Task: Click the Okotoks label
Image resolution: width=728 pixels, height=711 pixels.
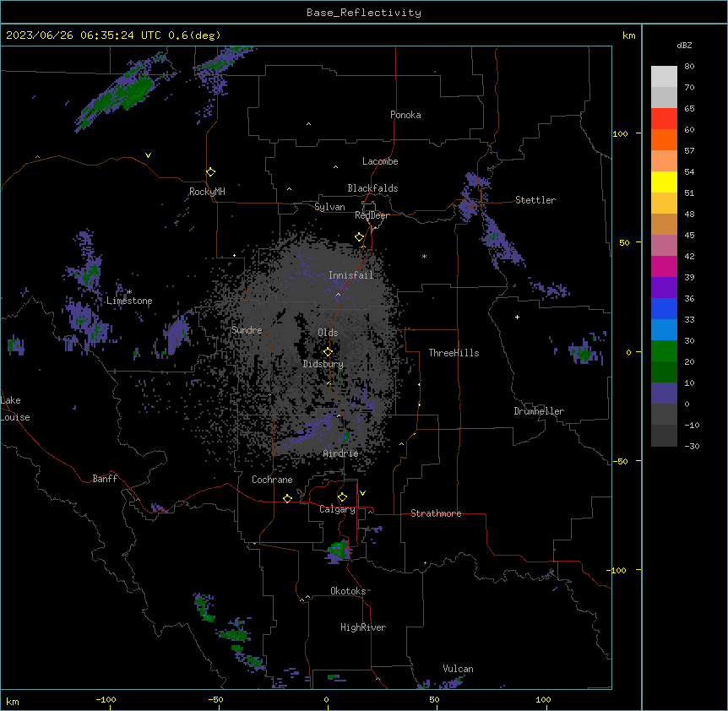Action: point(348,591)
